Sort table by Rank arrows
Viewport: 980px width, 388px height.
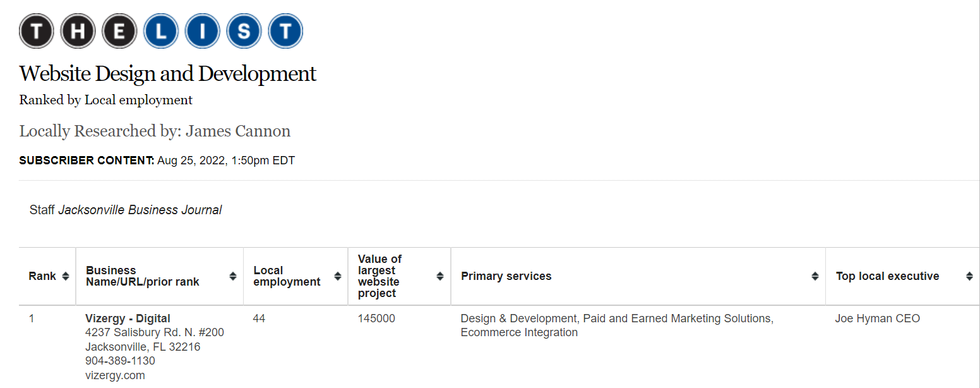pos(65,276)
